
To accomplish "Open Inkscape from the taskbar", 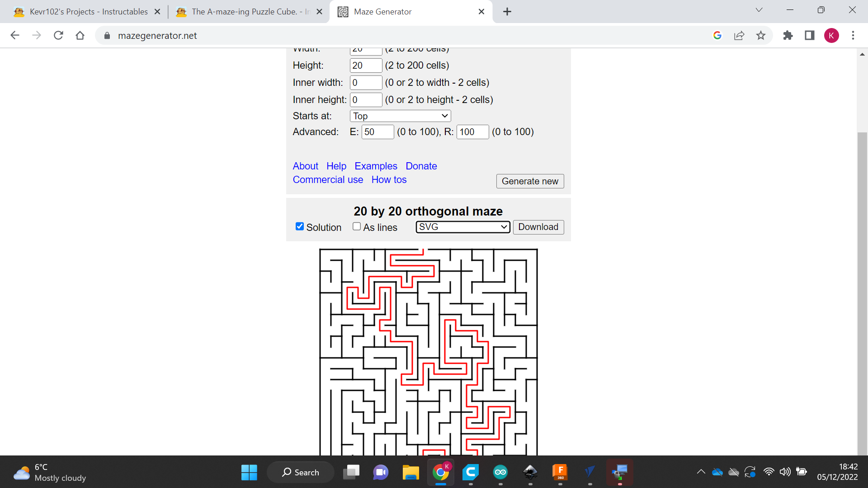I will [x=530, y=472].
